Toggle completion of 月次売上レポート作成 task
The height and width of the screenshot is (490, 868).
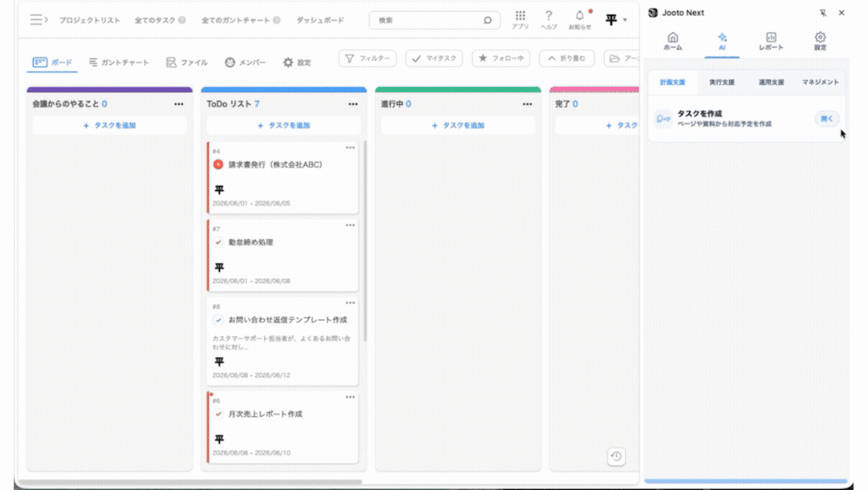218,414
